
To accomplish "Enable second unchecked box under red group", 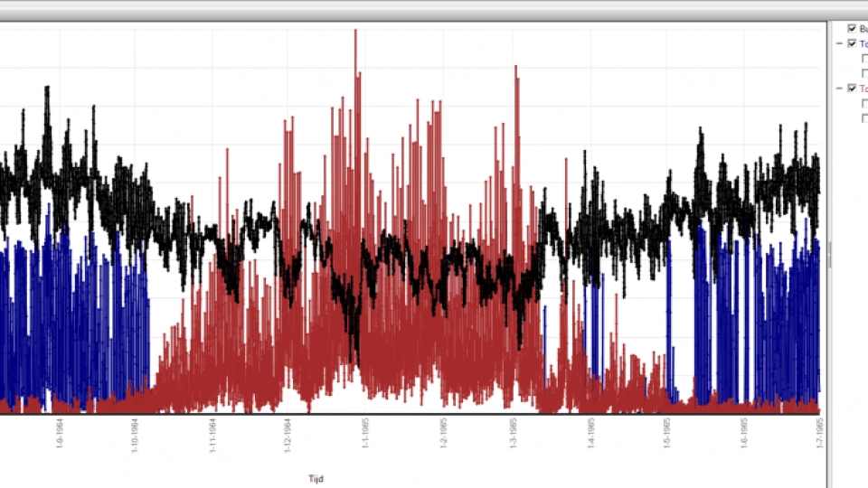I will pyautogui.click(x=864, y=117).
